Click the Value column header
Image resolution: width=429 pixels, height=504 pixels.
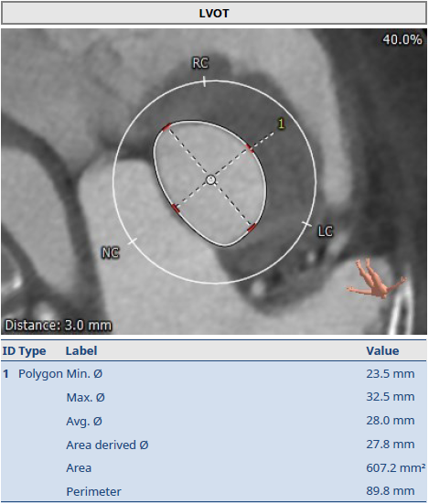[382, 350]
